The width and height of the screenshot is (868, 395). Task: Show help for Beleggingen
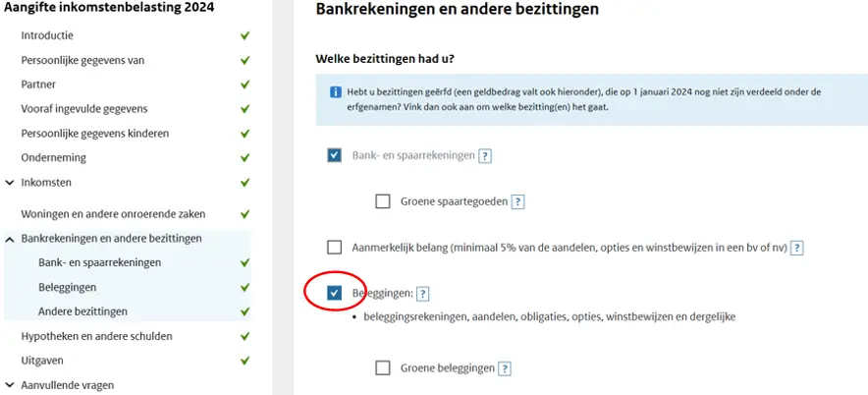[x=423, y=294]
